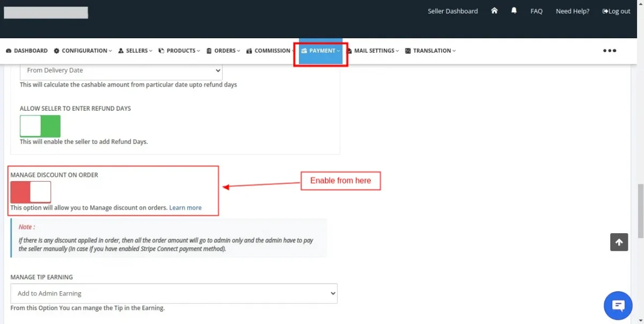Open Manage Tip Earning dropdown

[174, 293]
